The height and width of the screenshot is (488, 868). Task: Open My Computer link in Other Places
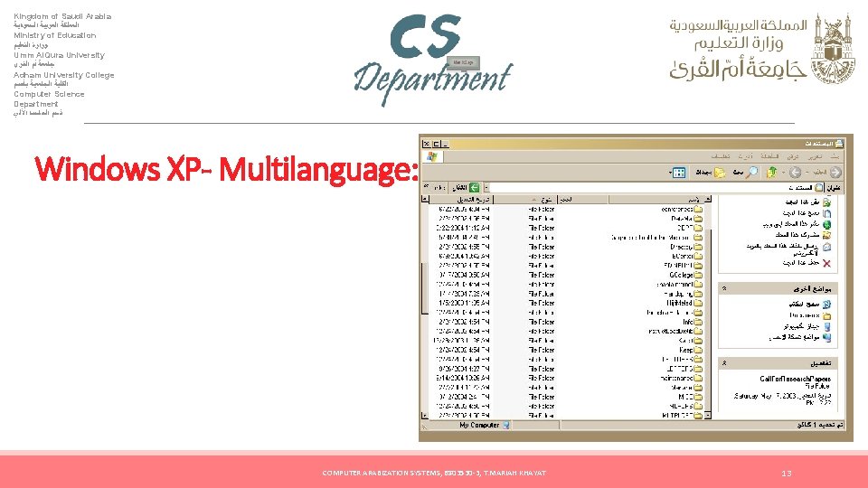coord(807,326)
